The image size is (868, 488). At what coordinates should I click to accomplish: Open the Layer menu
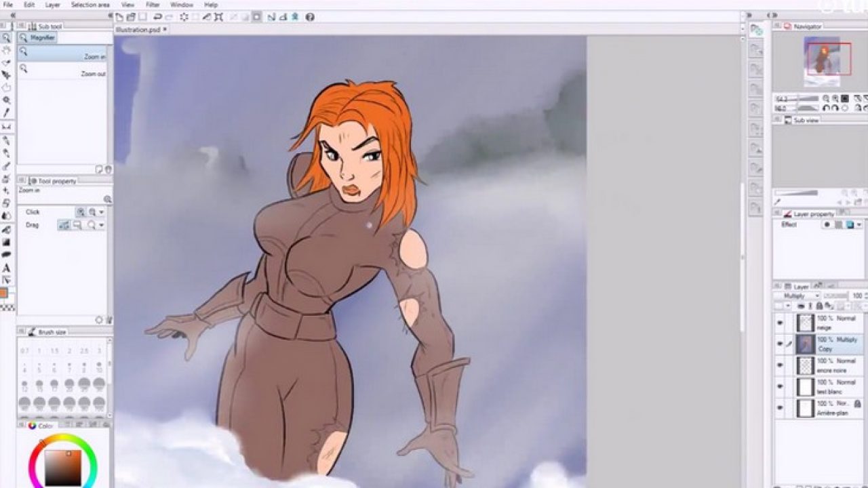click(52, 5)
